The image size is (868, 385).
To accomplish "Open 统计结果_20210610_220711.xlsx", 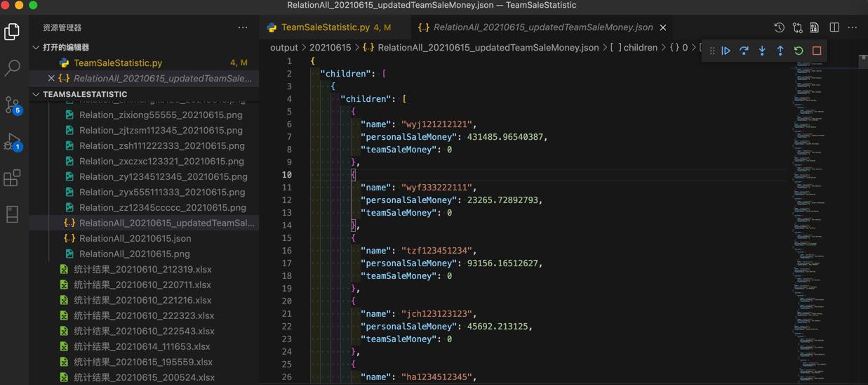I will 144,285.
